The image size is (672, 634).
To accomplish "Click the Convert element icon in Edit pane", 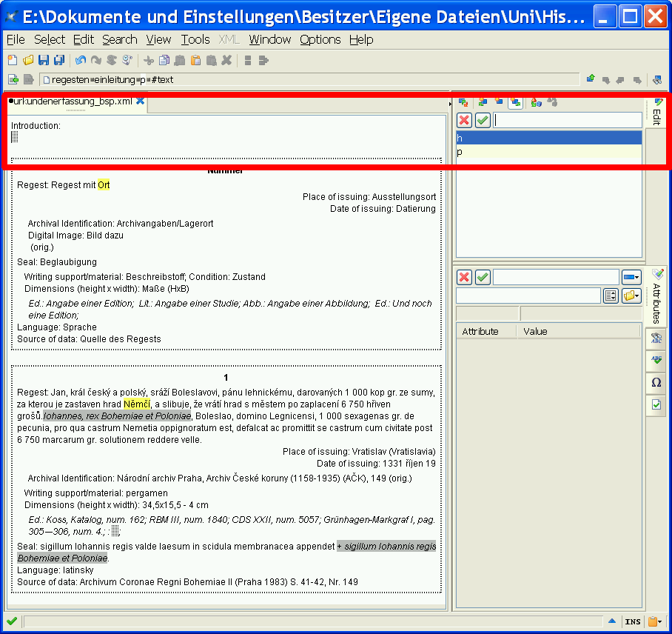I will 536,102.
